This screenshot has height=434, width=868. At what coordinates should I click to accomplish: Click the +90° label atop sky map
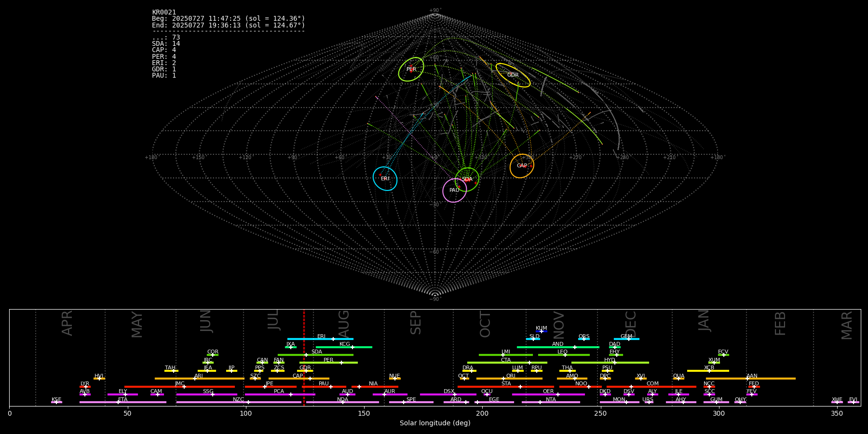tap(435, 11)
